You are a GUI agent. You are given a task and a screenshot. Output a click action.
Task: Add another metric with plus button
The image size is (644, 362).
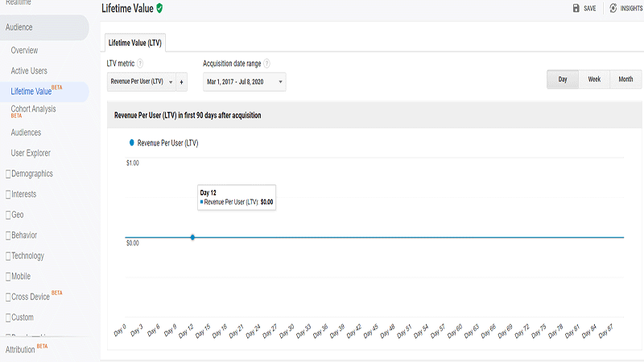click(182, 82)
